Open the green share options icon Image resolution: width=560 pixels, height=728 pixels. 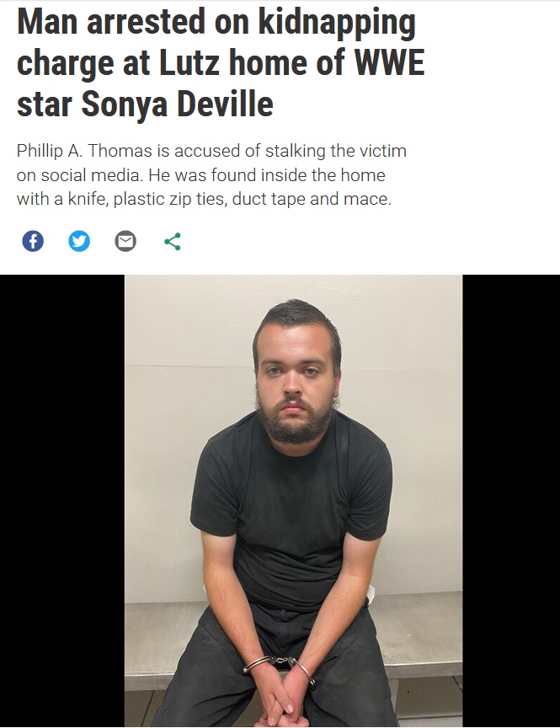pos(172,242)
